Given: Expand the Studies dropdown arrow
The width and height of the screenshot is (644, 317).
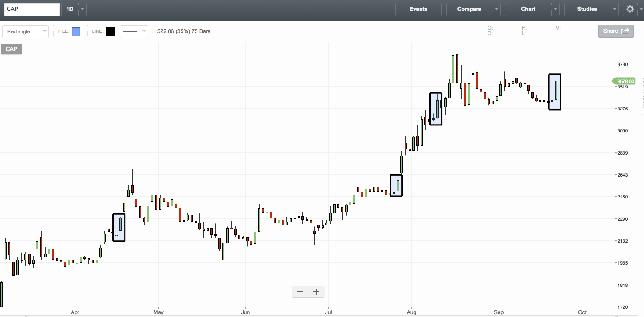Looking at the screenshot, I should click(615, 9).
